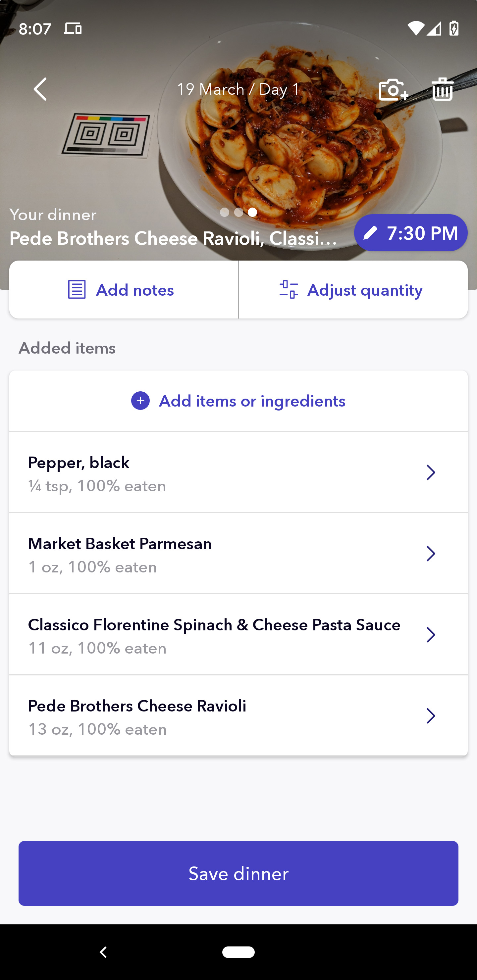477x980 pixels.
Task: Select the second photo pagination dot
Action: 239,212
